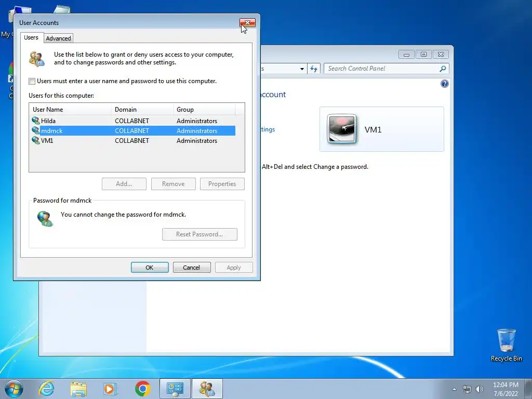532x399 pixels.
Task: Switch to User Accounts taskbar button
Action: point(207,389)
